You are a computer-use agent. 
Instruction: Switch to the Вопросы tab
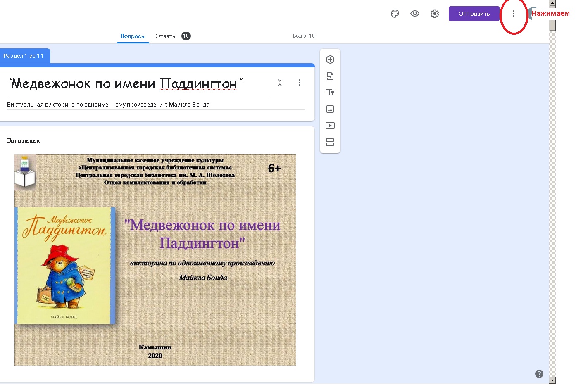pyautogui.click(x=133, y=36)
